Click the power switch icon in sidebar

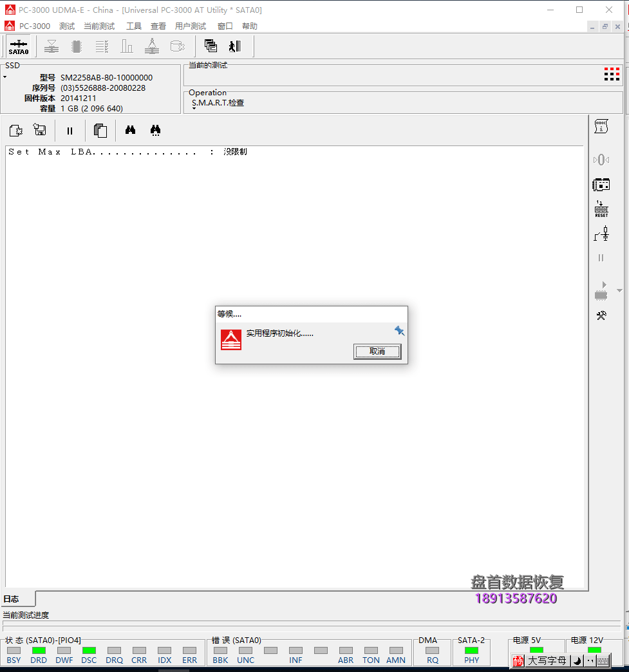point(601,234)
